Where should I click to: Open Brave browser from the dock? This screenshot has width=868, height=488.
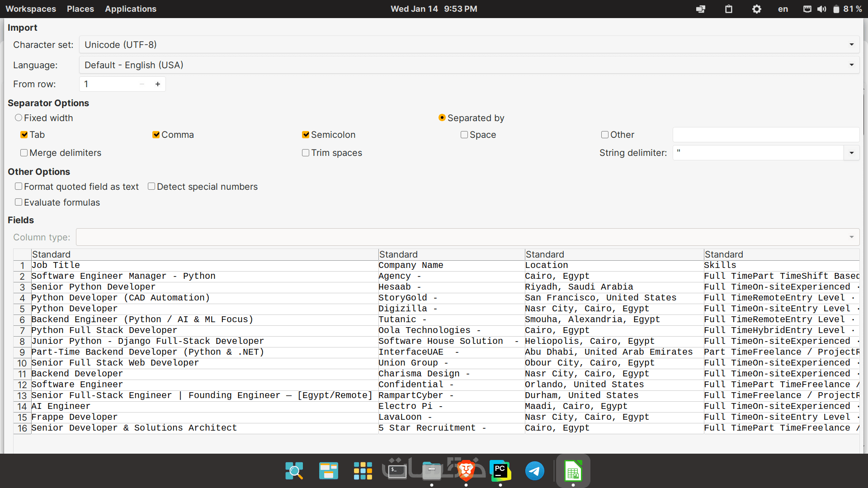466,471
